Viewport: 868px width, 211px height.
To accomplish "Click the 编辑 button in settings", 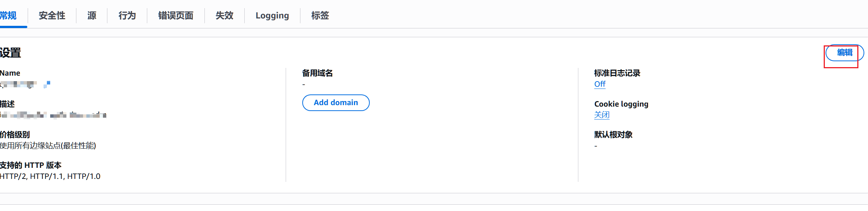I will [x=844, y=53].
